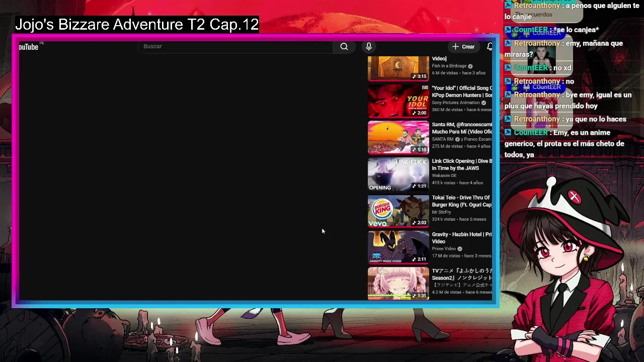This screenshot has width=644, height=362.
Task: Click the Santa RM Mucho Para Mí title
Action: coord(462,128)
